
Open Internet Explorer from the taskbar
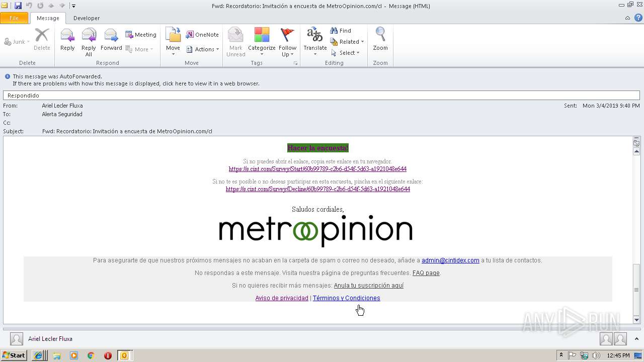point(38,355)
